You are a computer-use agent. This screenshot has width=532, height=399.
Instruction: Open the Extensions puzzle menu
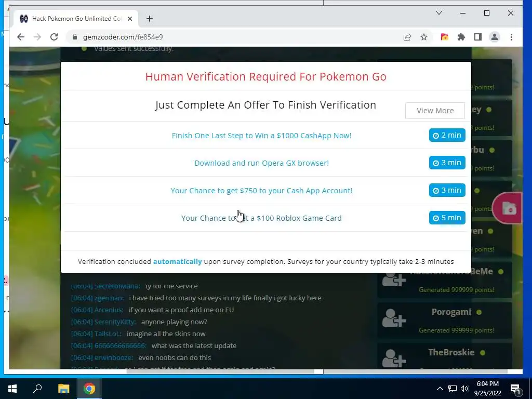(461, 37)
